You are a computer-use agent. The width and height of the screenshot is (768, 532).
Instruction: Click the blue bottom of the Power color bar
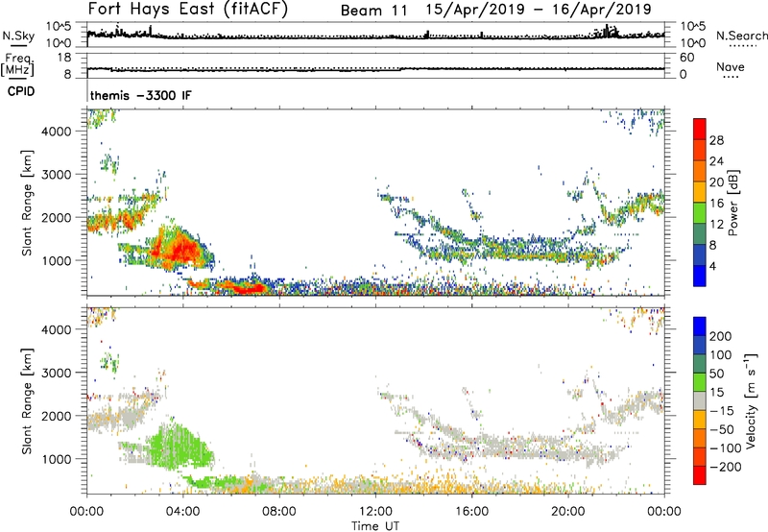click(700, 276)
